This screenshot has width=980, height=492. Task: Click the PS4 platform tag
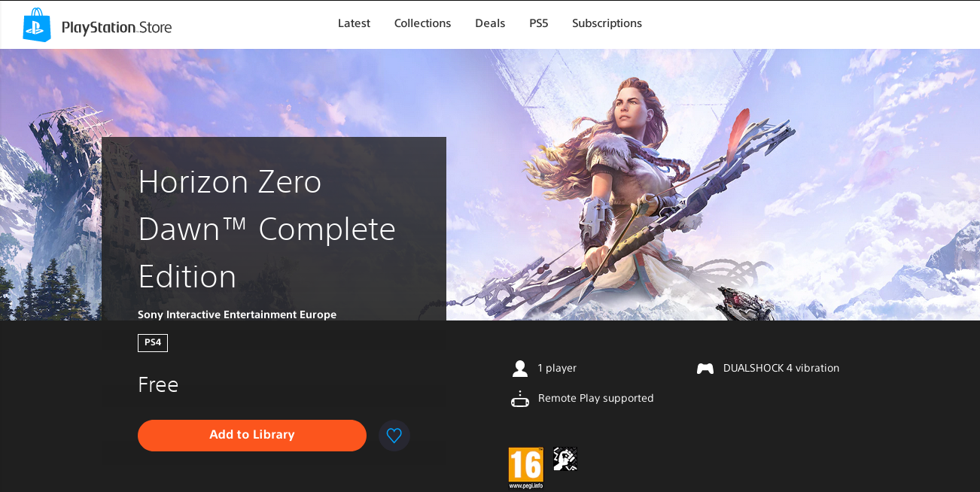click(x=153, y=343)
